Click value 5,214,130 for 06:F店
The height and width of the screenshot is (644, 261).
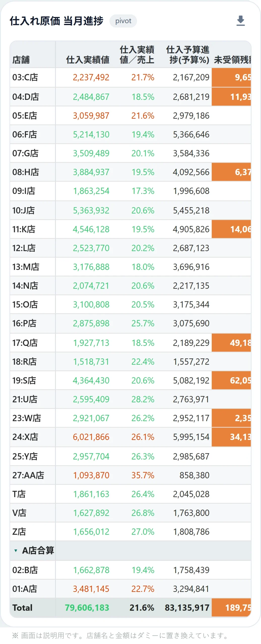(91, 134)
